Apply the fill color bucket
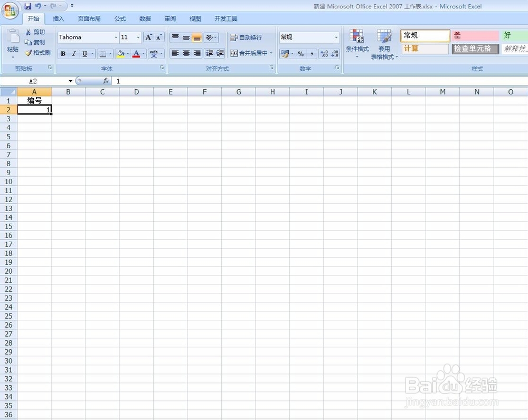 120,53
